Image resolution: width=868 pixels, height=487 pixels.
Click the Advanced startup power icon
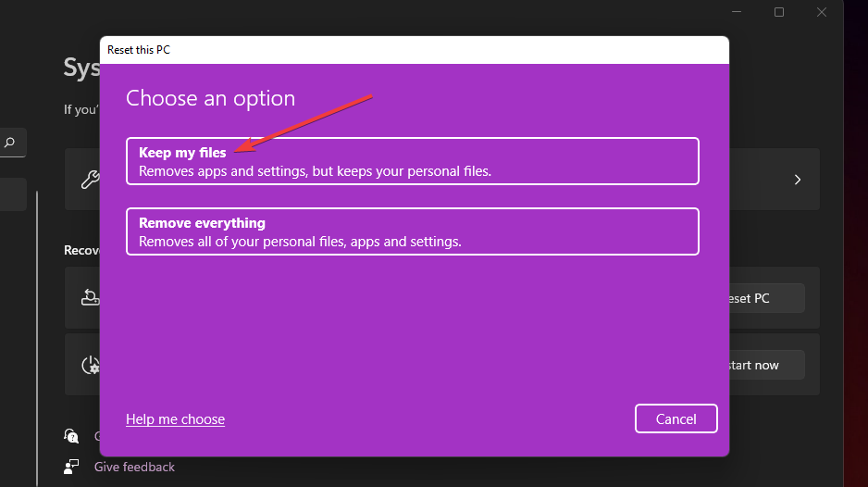pyautogui.click(x=91, y=365)
